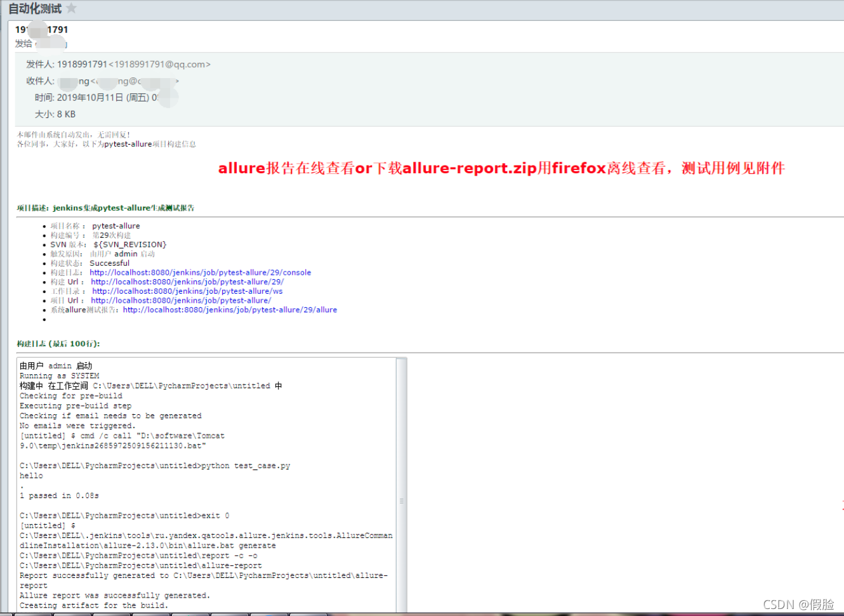Click the log line 'hello'
Image resolution: width=844 pixels, height=616 pixels.
click(31, 476)
